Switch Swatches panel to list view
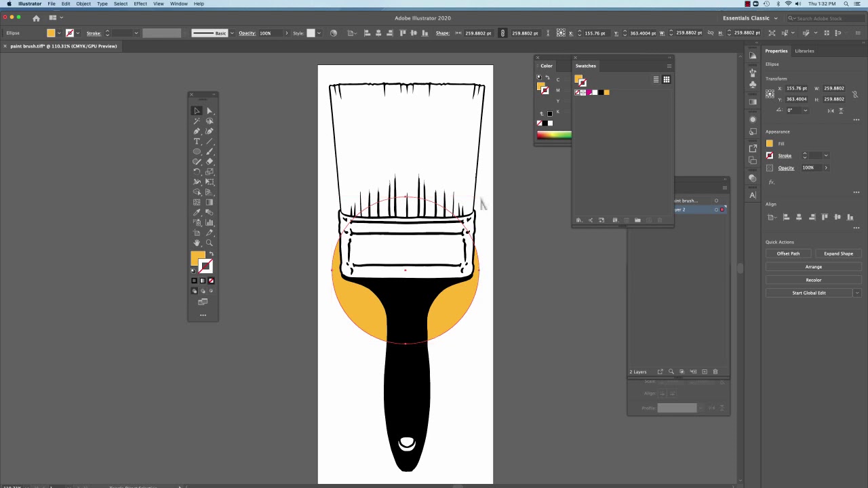 point(656,79)
